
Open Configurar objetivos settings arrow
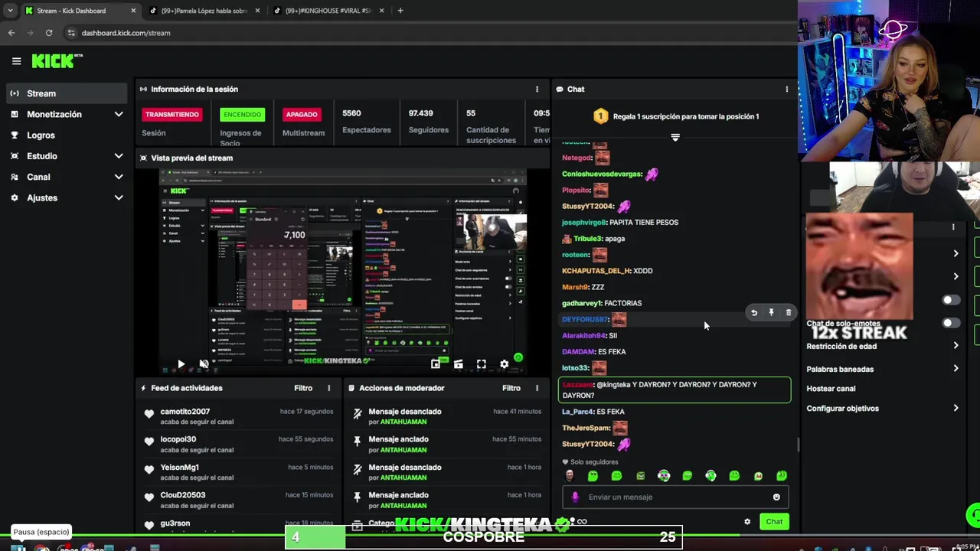click(x=955, y=408)
